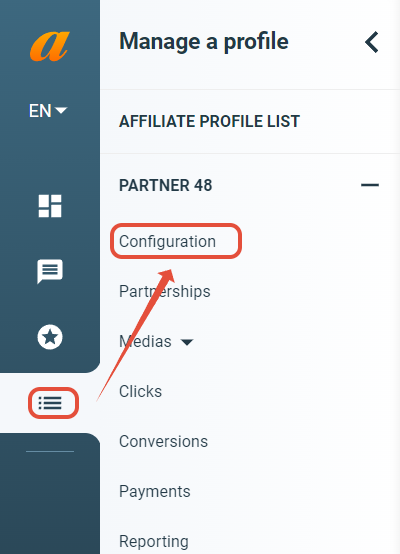Screen dimensions: 400x554
Task: Open Payments section
Action: click(155, 491)
